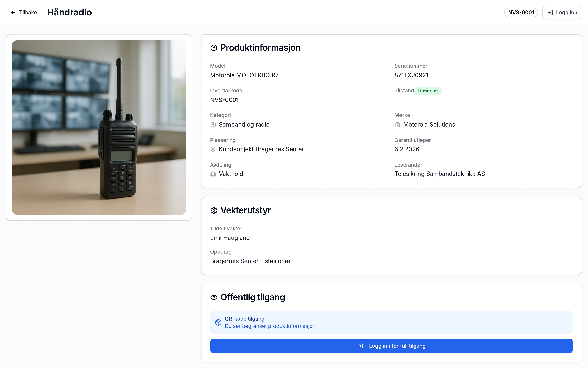Click the Serienummer field label

click(411, 66)
